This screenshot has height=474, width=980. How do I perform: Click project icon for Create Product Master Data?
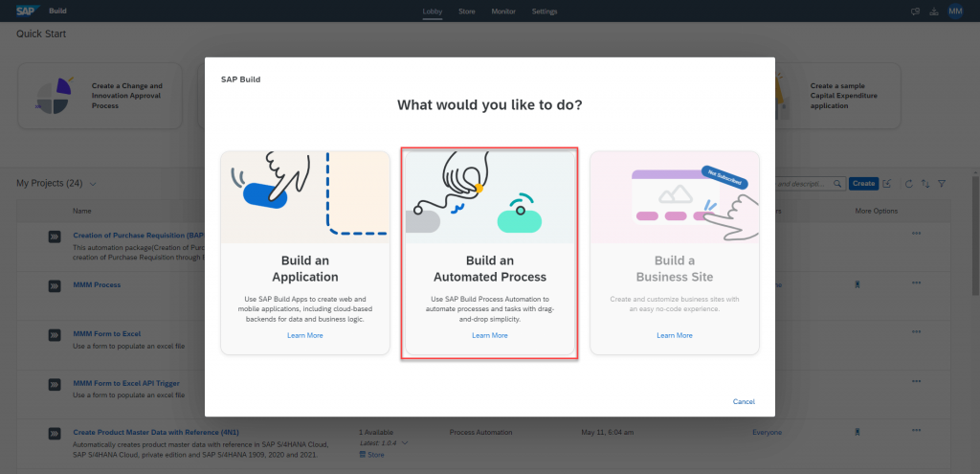[55, 433]
